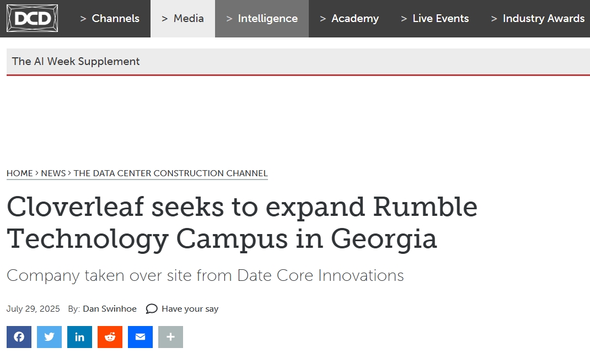Click the DCD logo icon
The height and width of the screenshot is (364, 590).
point(33,18)
